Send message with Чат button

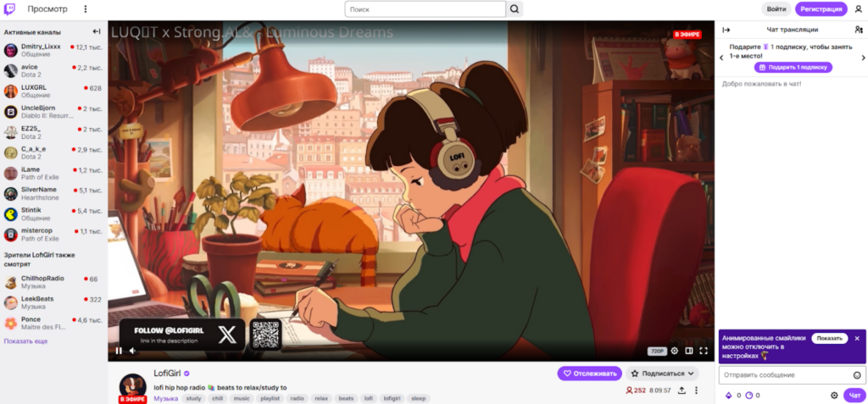tap(854, 396)
